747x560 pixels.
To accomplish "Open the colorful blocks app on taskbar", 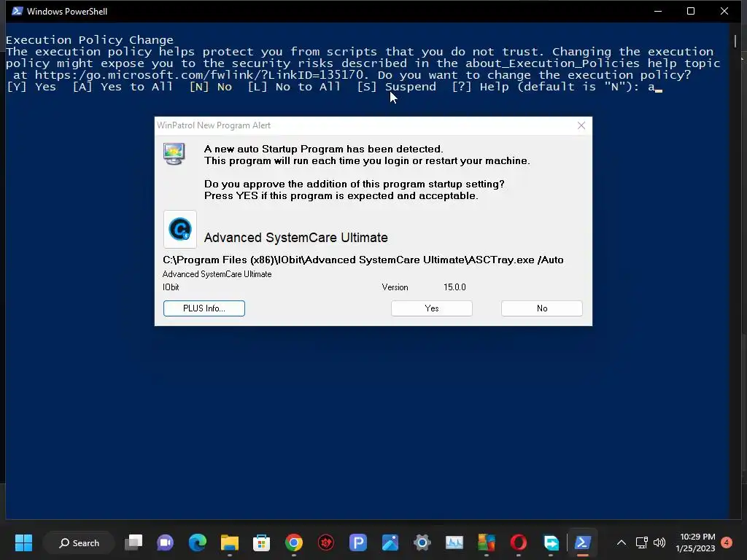I will [x=487, y=542].
